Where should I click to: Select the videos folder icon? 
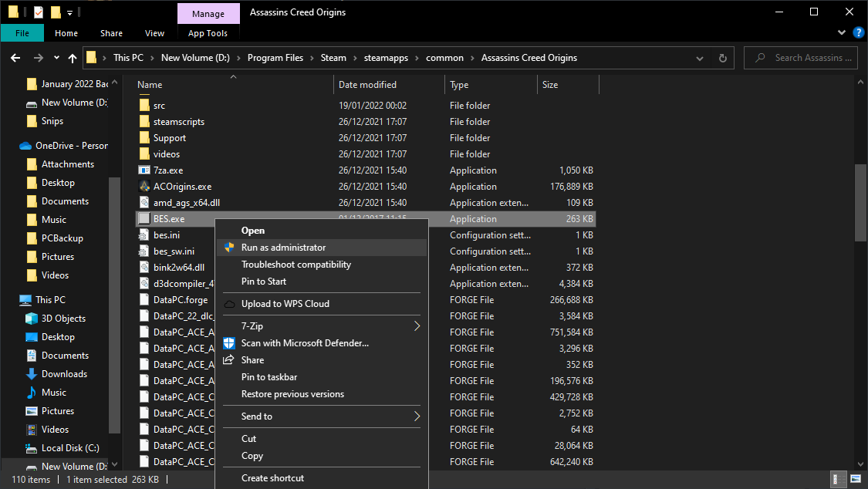[144, 153]
